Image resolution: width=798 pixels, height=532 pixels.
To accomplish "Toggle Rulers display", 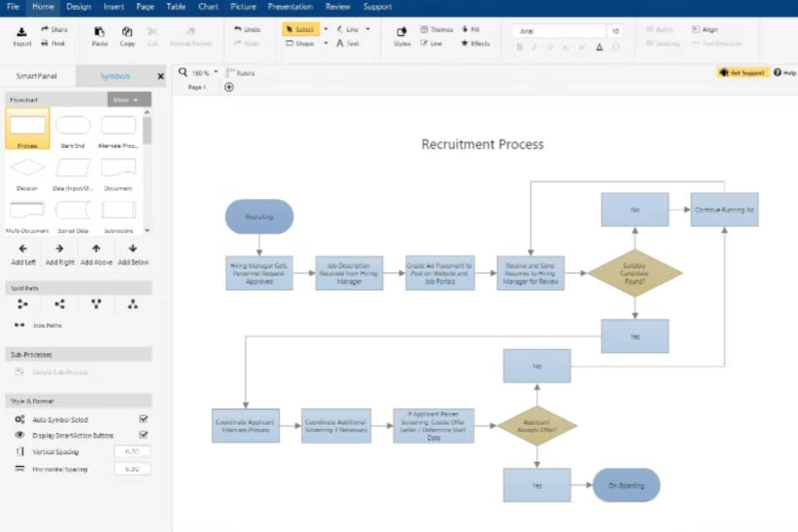I will coord(240,73).
